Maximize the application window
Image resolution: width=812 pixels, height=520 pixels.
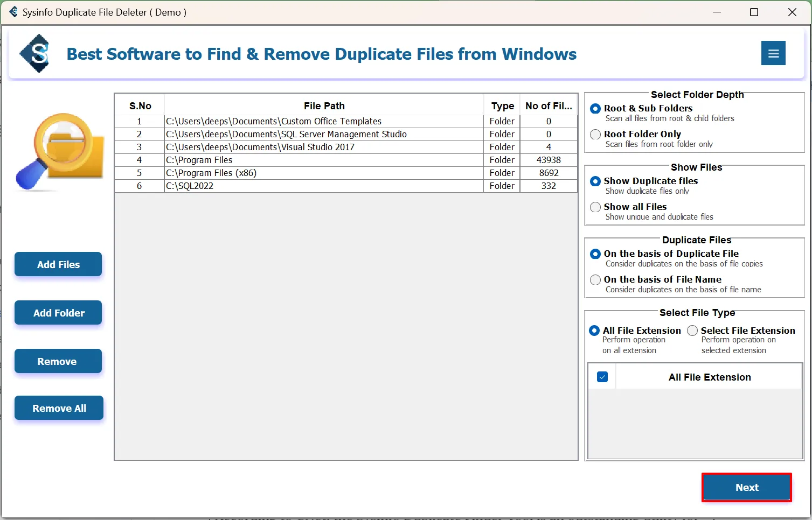point(754,12)
